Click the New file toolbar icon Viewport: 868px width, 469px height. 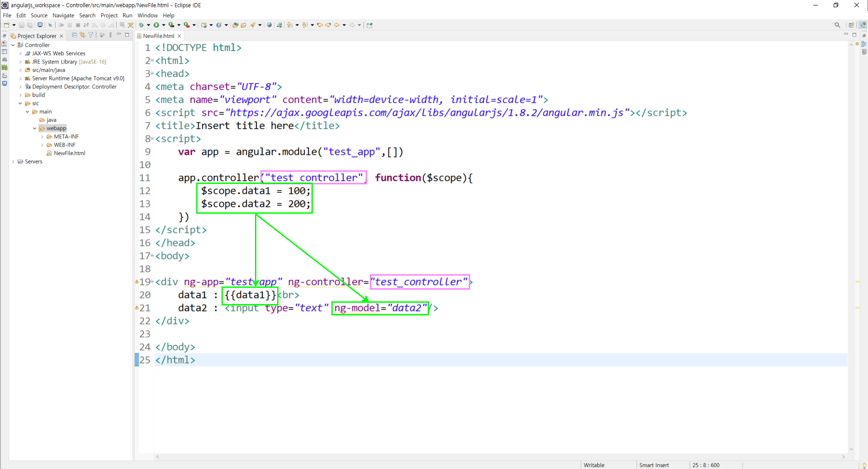tap(7, 25)
